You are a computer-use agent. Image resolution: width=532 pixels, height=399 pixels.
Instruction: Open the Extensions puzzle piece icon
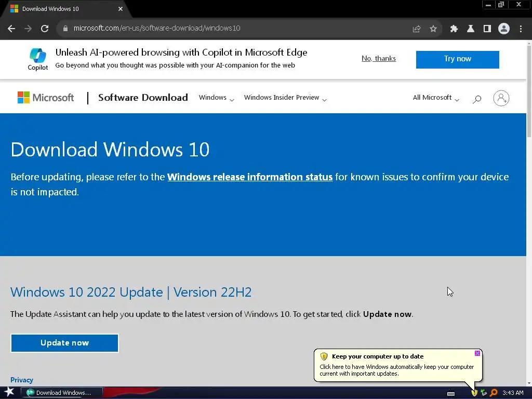[454, 29]
